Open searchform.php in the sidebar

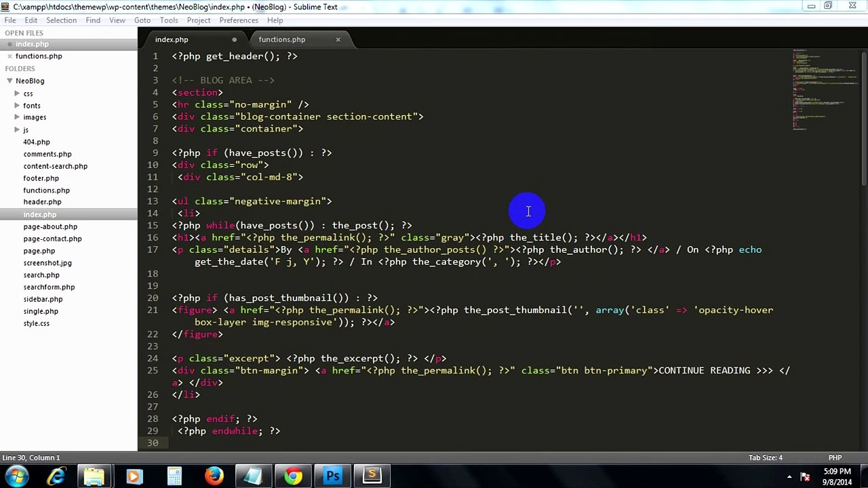pos(49,287)
